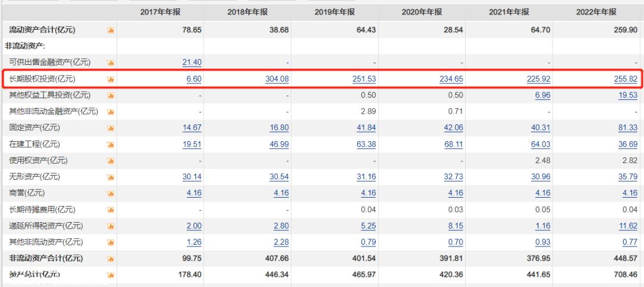
Task: Open 2018 固定资产 value 16.80
Action: click(279, 128)
